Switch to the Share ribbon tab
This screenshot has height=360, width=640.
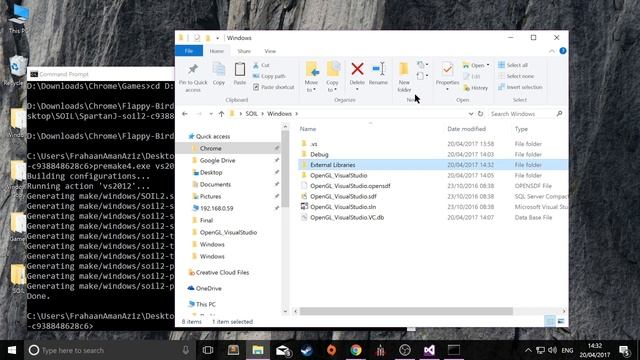click(x=244, y=51)
